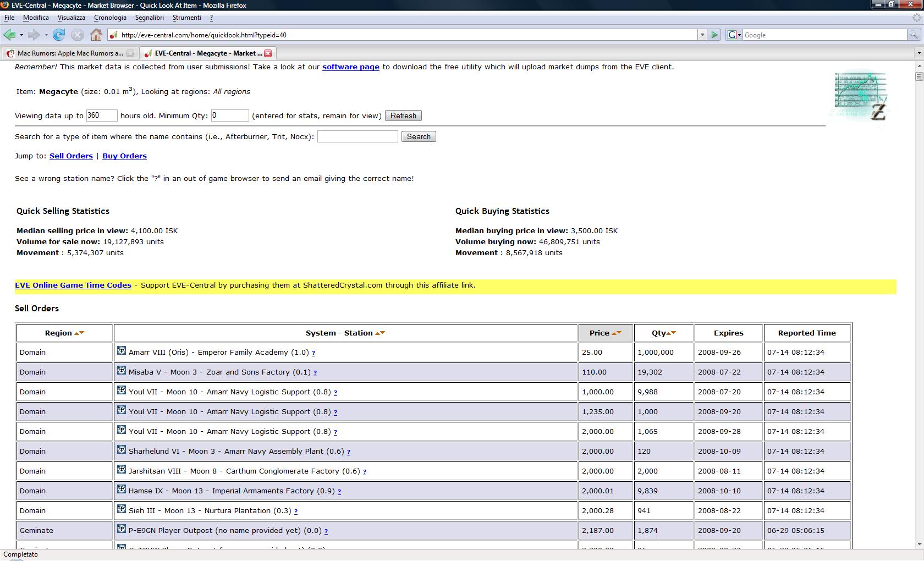Image resolution: width=924 pixels, height=561 pixels.
Task: Click the page scrollbar down arrow
Action: coord(919,544)
